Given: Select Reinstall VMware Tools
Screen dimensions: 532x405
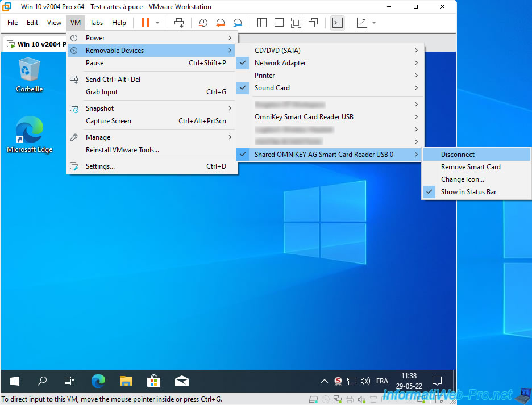Looking at the screenshot, I should (152, 150).
